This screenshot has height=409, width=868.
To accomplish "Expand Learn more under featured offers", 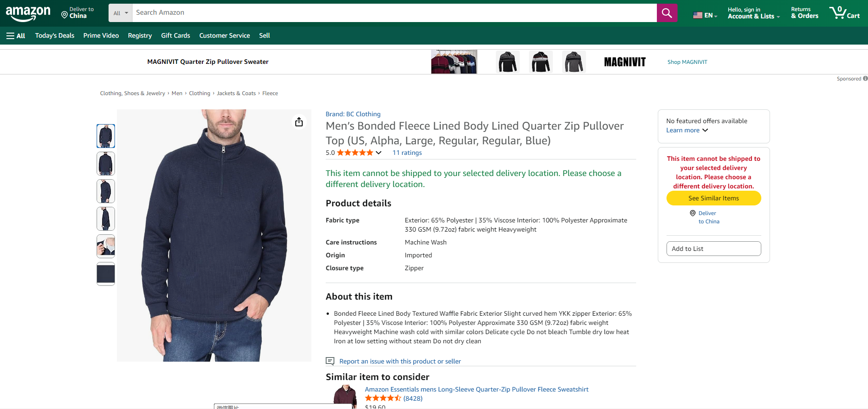I will point(687,131).
